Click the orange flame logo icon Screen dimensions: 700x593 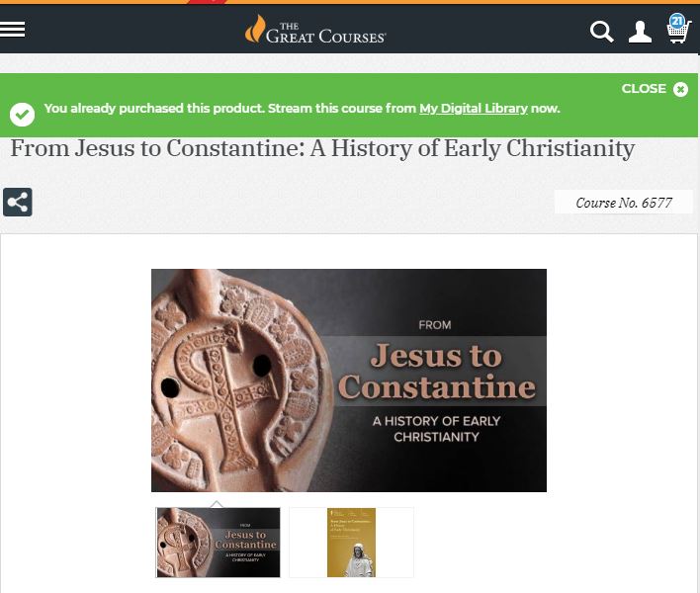coord(255,29)
